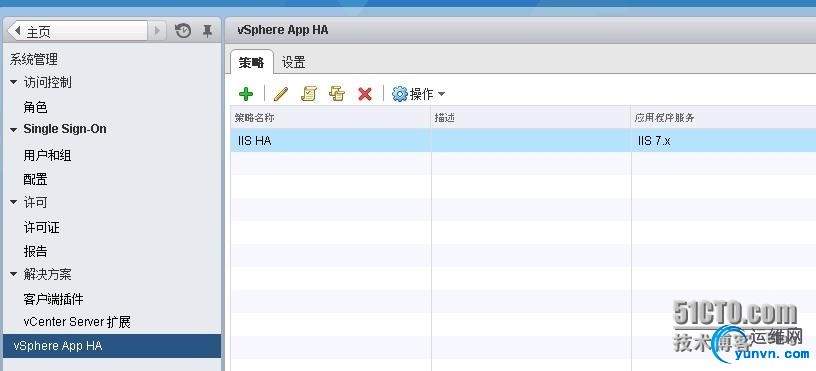Open 角色 in the sidebar
The image size is (816, 371).
(35, 108)
